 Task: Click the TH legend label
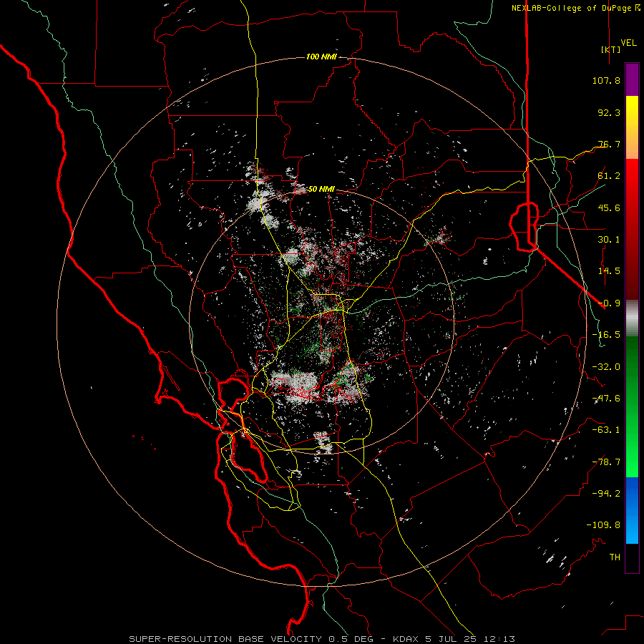click(x=615, y=557)
